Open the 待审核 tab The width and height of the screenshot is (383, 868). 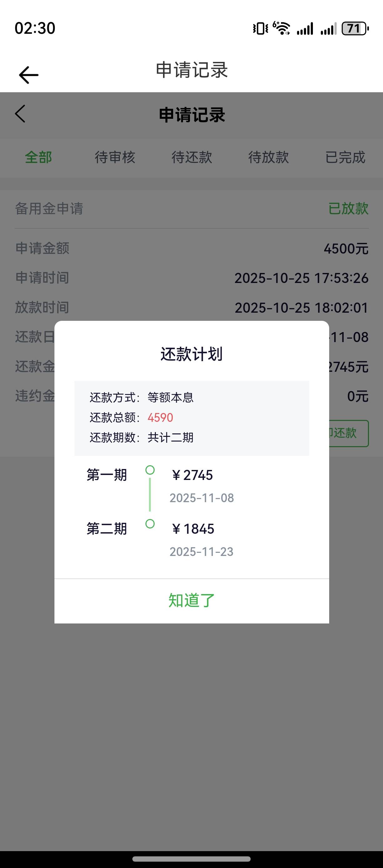(115, 157)
